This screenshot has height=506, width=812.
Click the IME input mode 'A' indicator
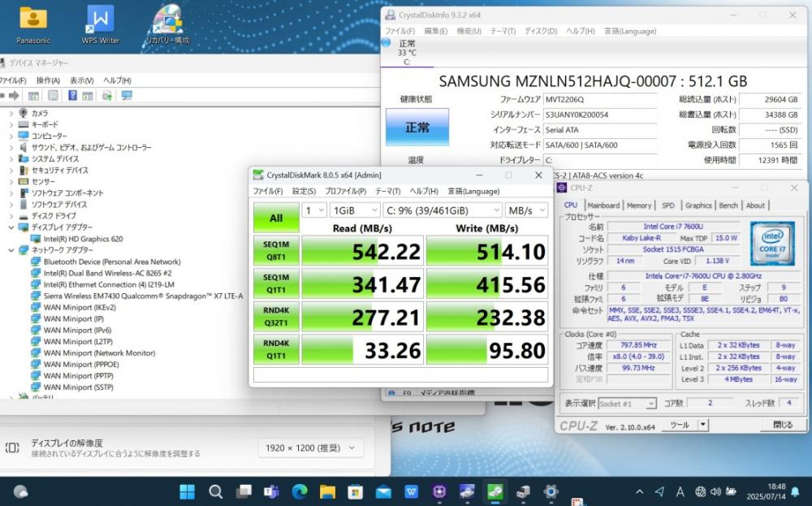[x=680, y=491]
